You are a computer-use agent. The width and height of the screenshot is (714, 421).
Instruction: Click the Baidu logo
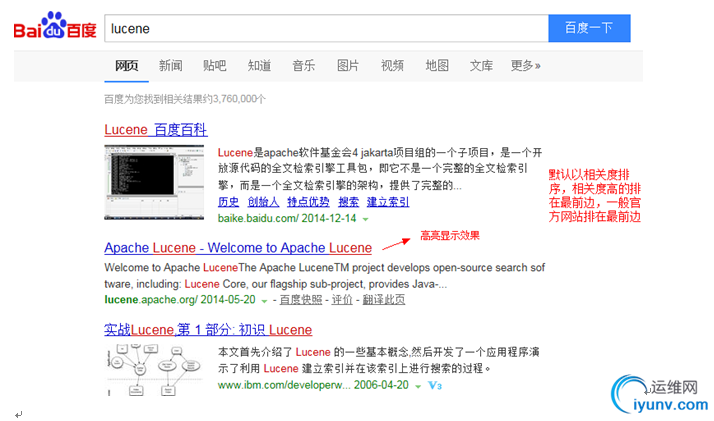(x=55, y=26)
